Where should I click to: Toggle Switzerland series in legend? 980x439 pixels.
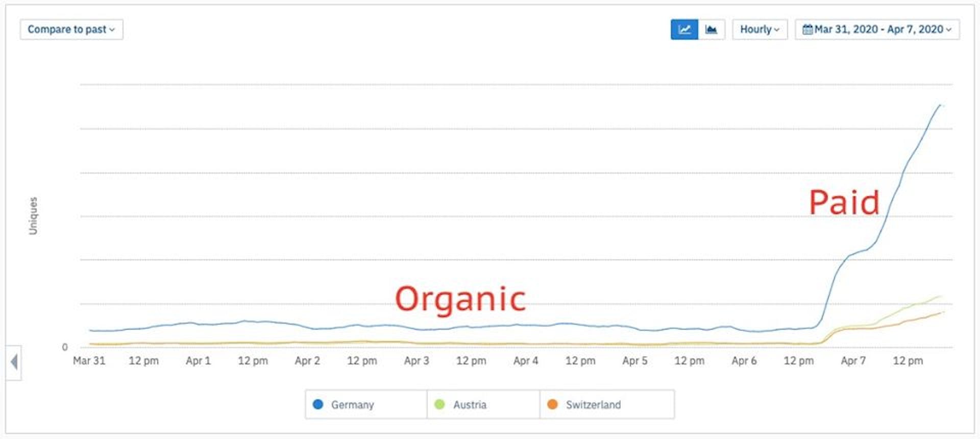coord(593,405)
